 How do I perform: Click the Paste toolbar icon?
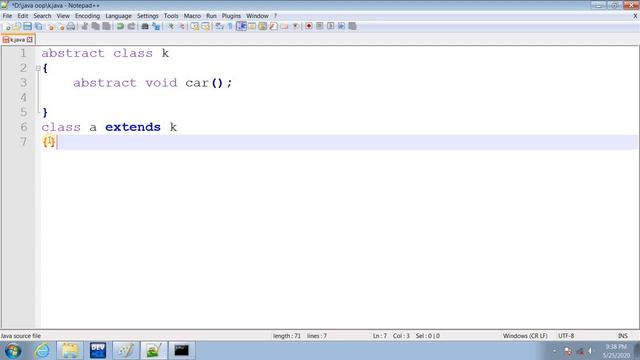click(x=106, y=27)
